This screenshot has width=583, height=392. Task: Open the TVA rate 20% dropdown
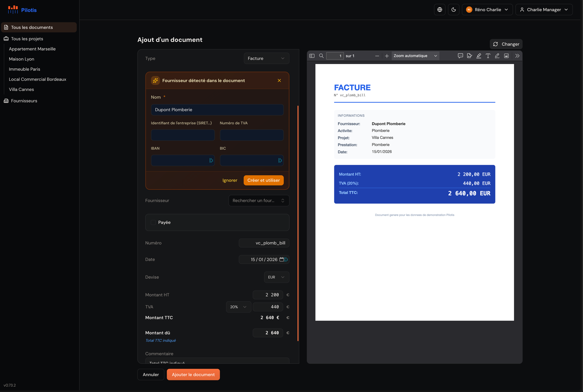tap(238, 307)
